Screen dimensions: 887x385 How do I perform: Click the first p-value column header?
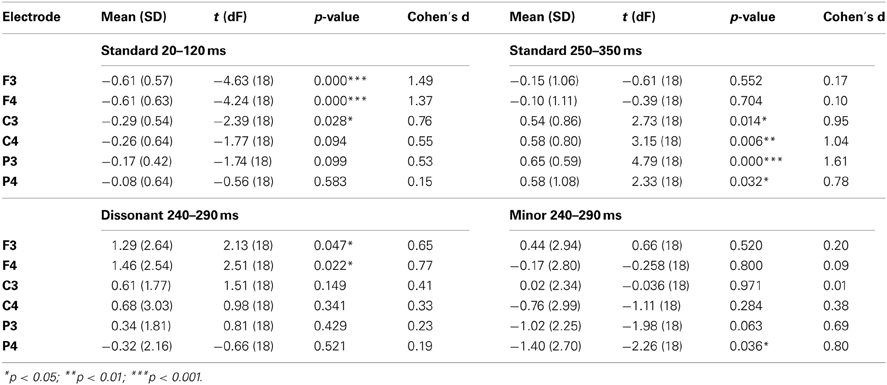tap(337, 18)
